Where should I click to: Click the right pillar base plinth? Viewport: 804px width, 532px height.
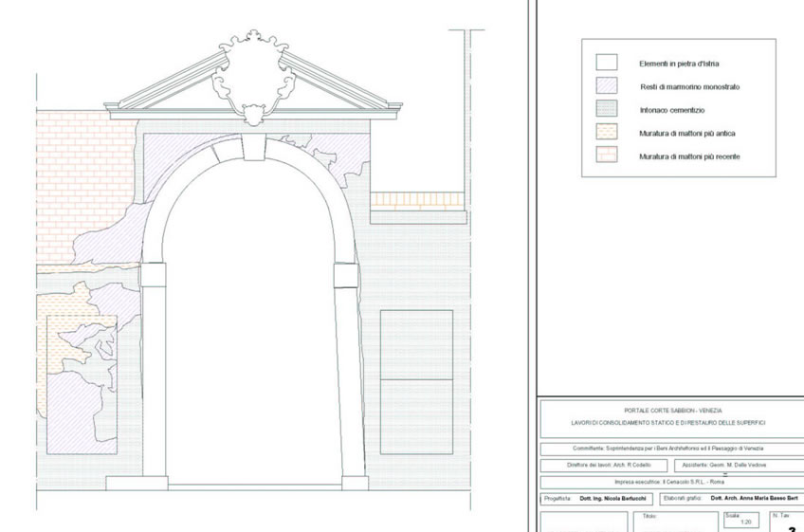355,483
